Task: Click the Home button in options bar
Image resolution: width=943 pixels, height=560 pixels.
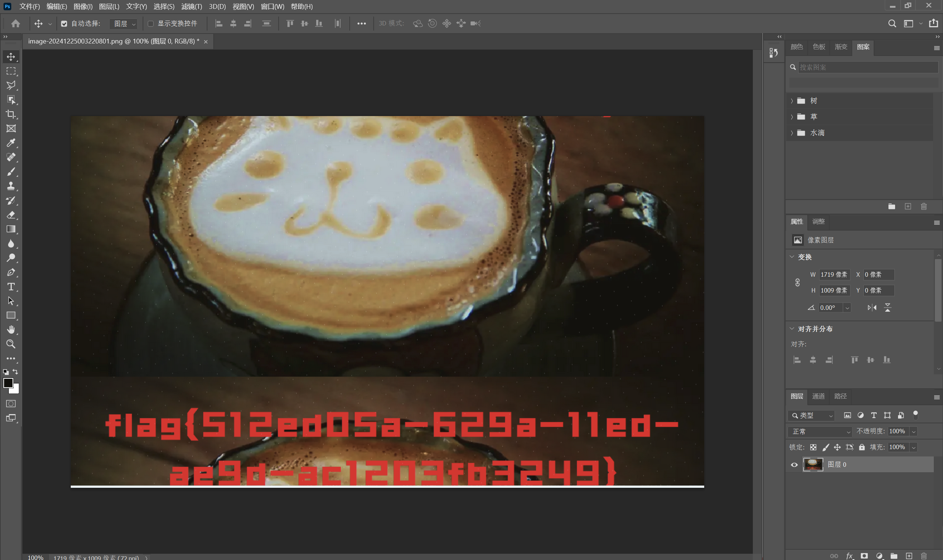Action: 15,24
